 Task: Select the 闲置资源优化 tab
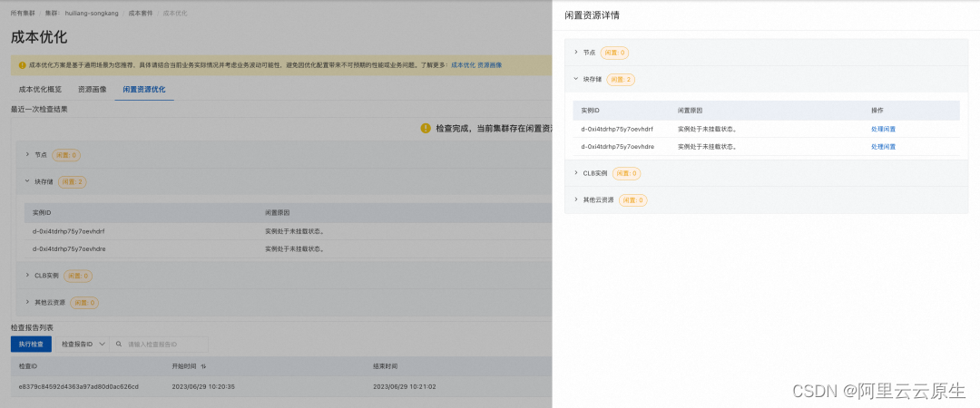(x=144, y=90)
